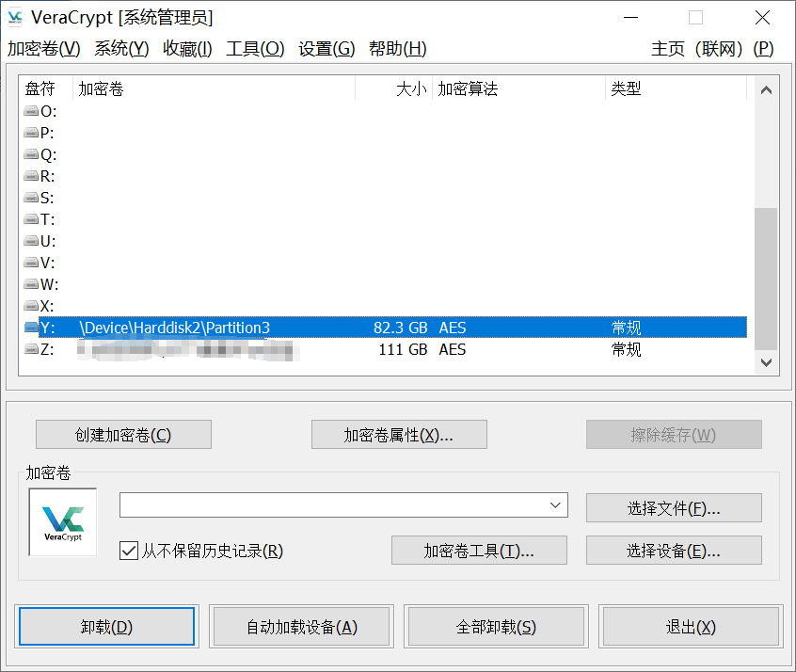Click the 退出(X) button
The width and height of the screenshot is (796, 672).
tap(691, 627)
